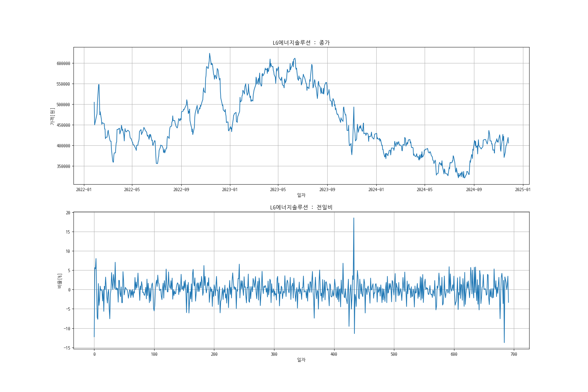588x392 pixels.
Task: Click the 20 tick on the ratio axis
Action: pos(68,213)
